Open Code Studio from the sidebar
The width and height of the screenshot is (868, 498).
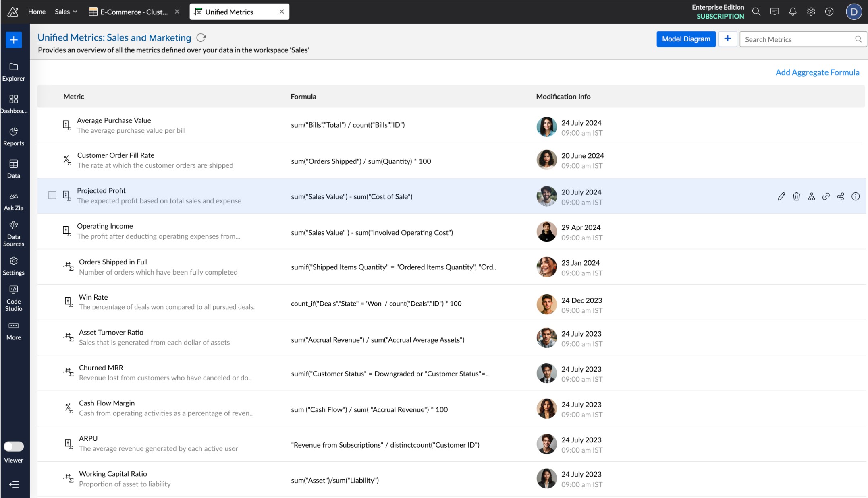(x=14, y=298)
